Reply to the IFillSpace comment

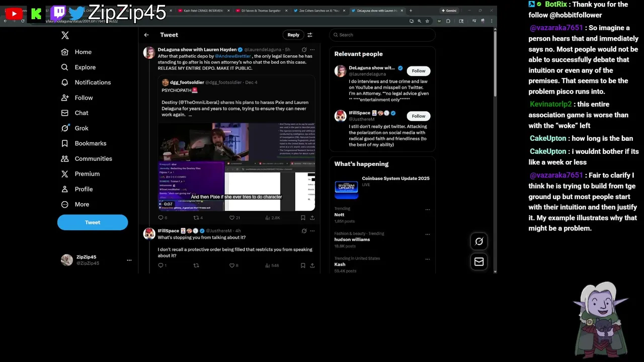coord(162,265)
